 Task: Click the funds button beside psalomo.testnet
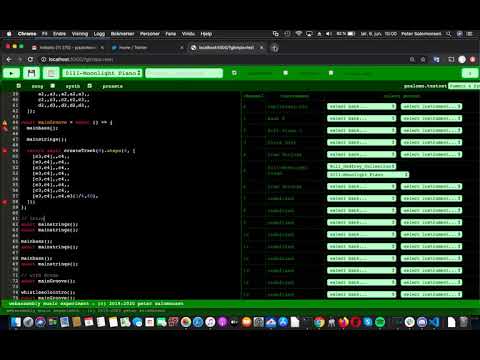point(464,86)
